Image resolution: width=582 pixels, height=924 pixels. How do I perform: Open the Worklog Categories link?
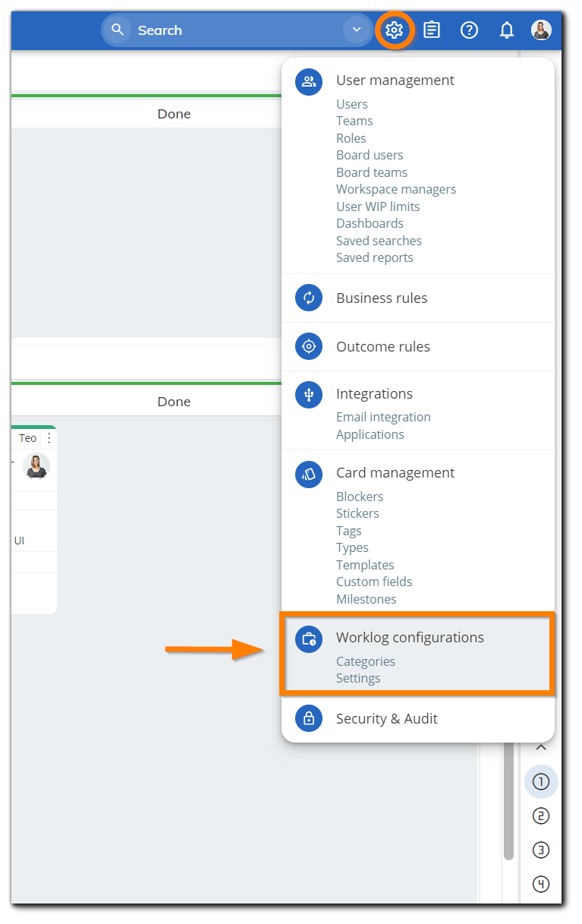click(365, 661)
